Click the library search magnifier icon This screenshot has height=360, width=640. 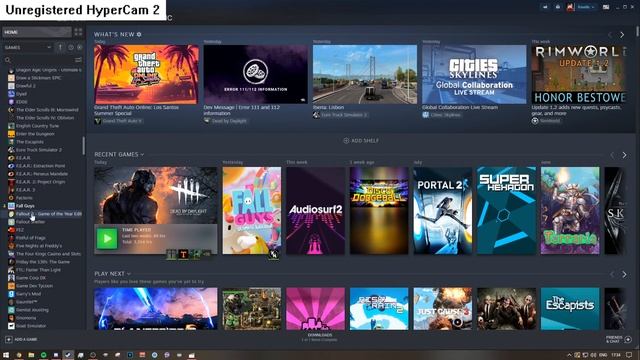point(8,60)
